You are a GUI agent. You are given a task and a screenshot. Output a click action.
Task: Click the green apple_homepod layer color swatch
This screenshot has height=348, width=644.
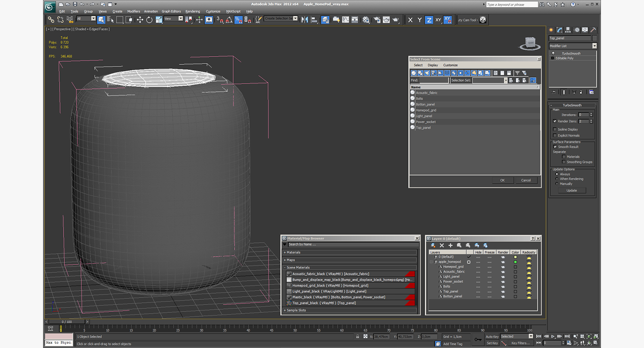coord(515,262)
